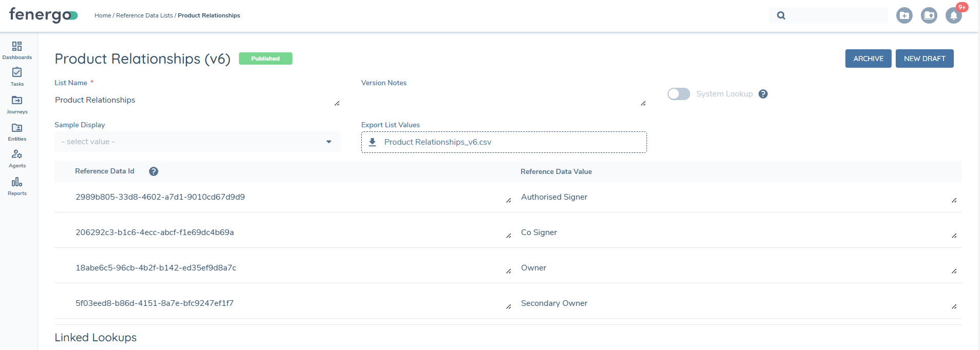Image resolution: width=980 pixels, height=350 pixels.
Task: Click resize handle of ID 2989b805 field
Action: tap(509, 201)
